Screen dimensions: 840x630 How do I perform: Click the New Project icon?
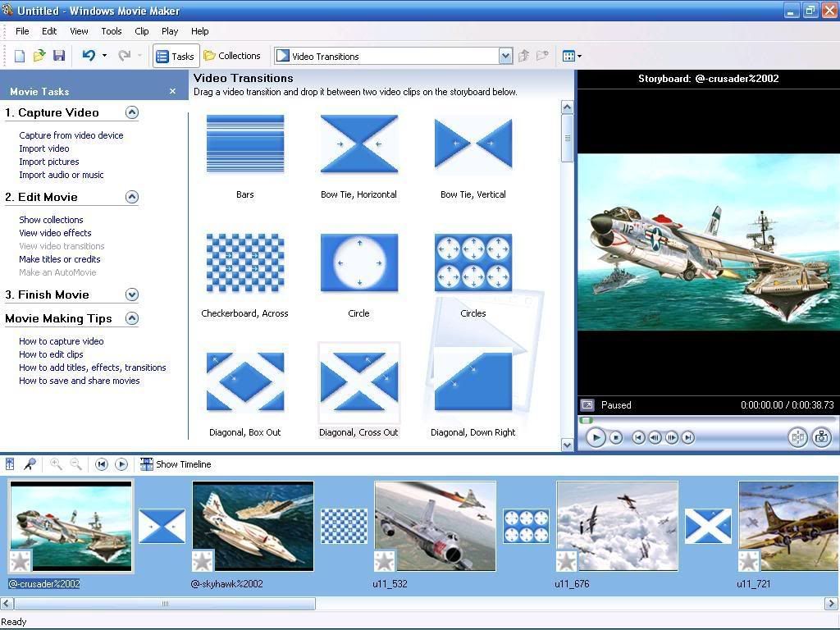tap(20, 56)
